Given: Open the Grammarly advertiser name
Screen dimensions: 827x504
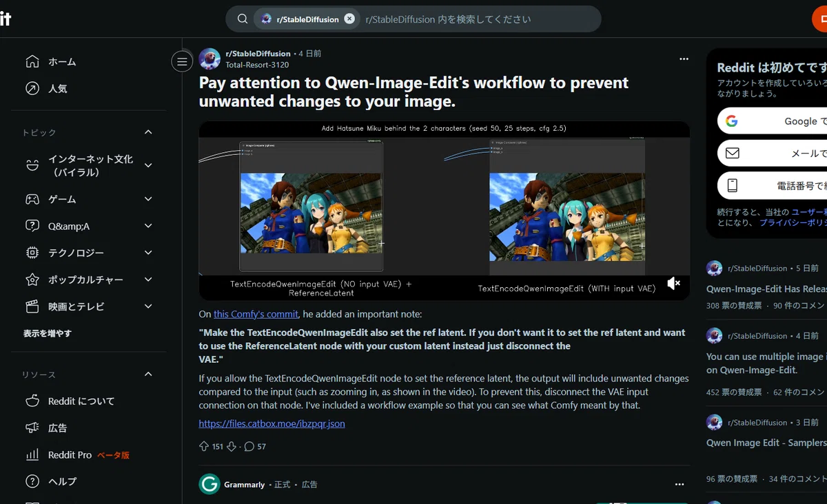Looking at the screenshot, I should tap(245, 485).
